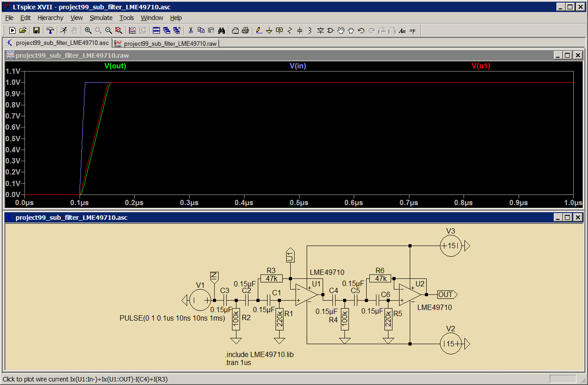Run the simulation with the running-man icon
This screenshot has height=385, width=588.
(64, 30)
